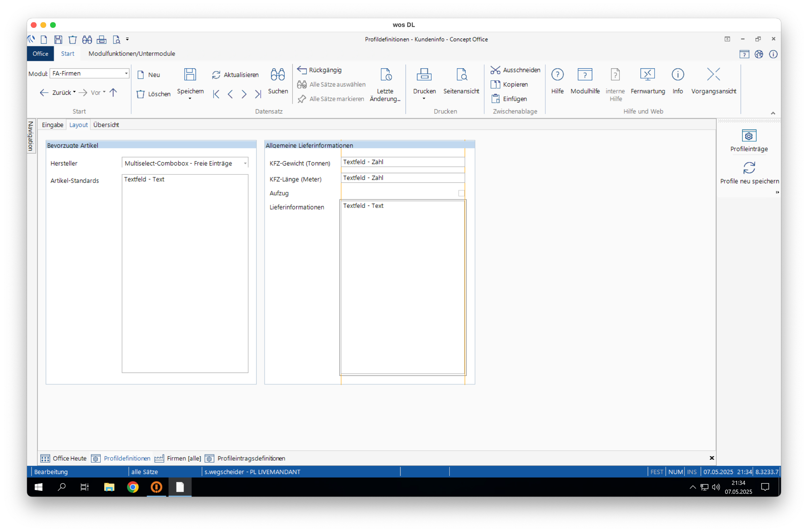Undo with Rückgängig

(320, 70)
